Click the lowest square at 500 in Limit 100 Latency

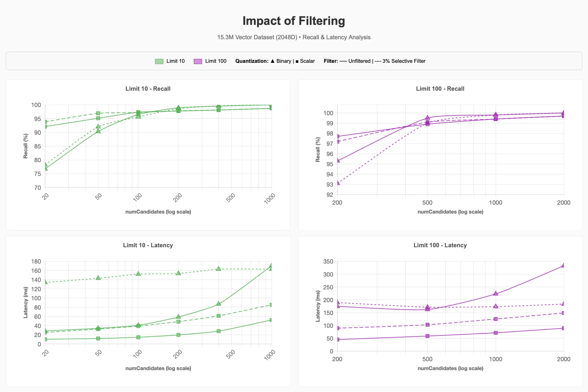(427, 336)
